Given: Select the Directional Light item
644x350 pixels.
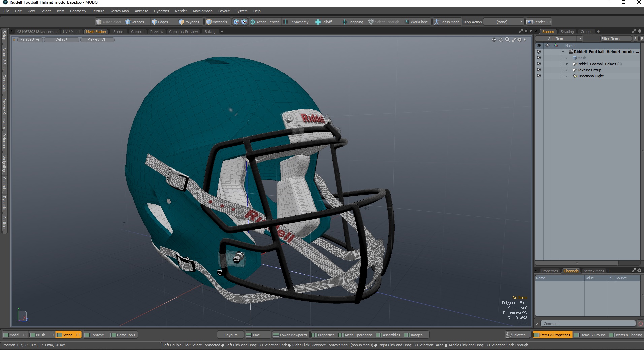Looking at the screenshot, I should (590, 76).
